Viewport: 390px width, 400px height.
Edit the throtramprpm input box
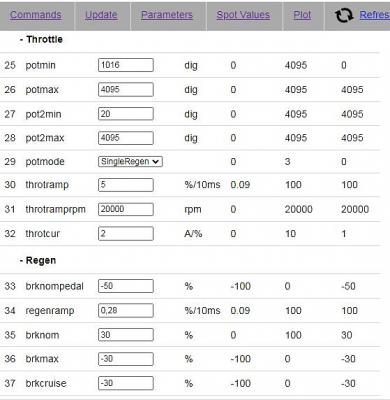click(x=126, y=209)
